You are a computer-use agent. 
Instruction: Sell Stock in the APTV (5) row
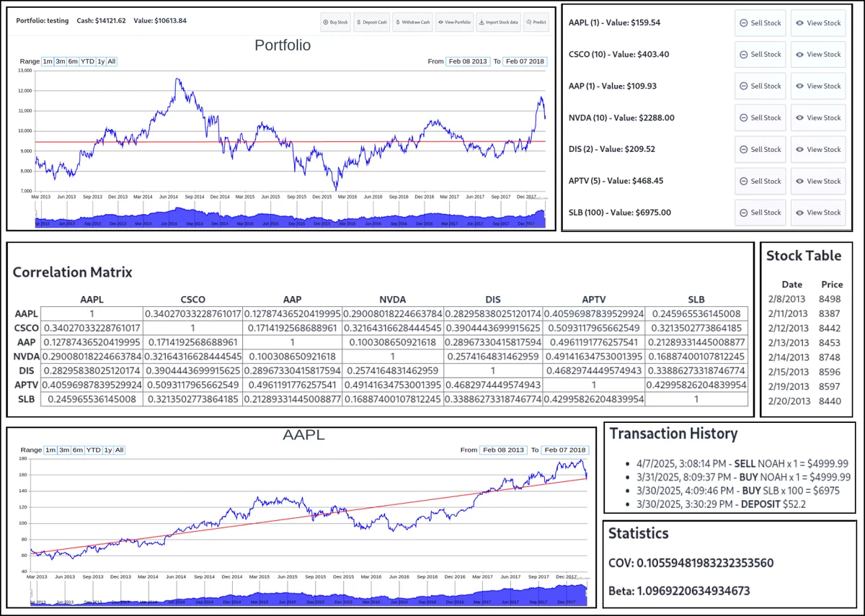(x=760, y=181)
